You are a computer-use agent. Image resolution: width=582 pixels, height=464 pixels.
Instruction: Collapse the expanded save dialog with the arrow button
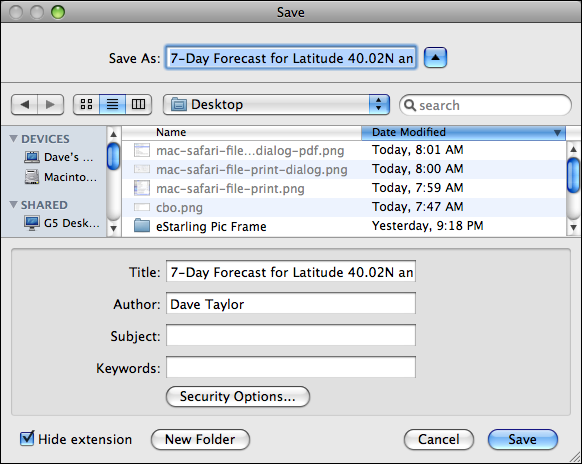[435, 58]
